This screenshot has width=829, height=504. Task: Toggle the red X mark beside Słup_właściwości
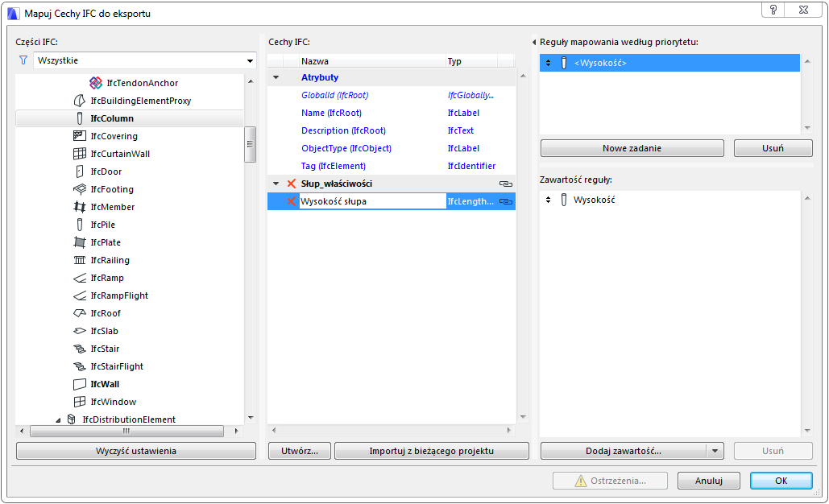click(292, 184)
